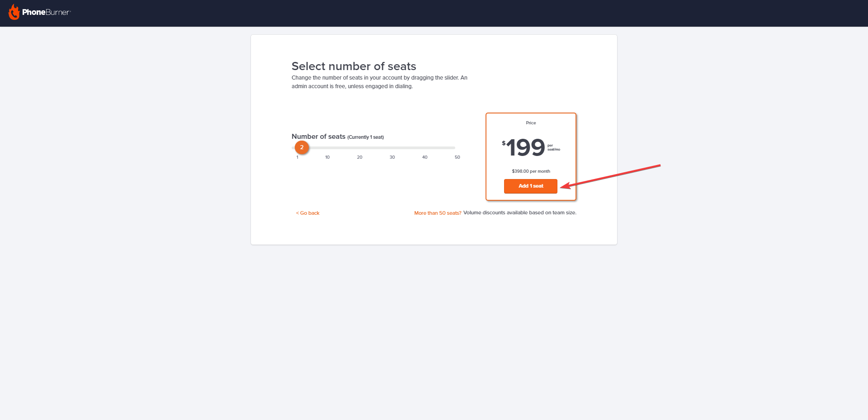Open the More than 50 seats? link
This screenshot has width=868, height=420.
coord(438,213)
